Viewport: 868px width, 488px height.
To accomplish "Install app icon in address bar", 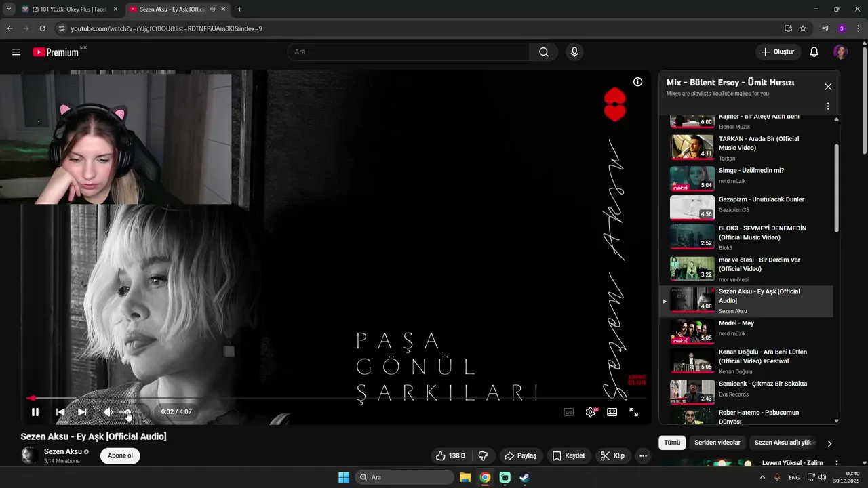I will 788,28.
